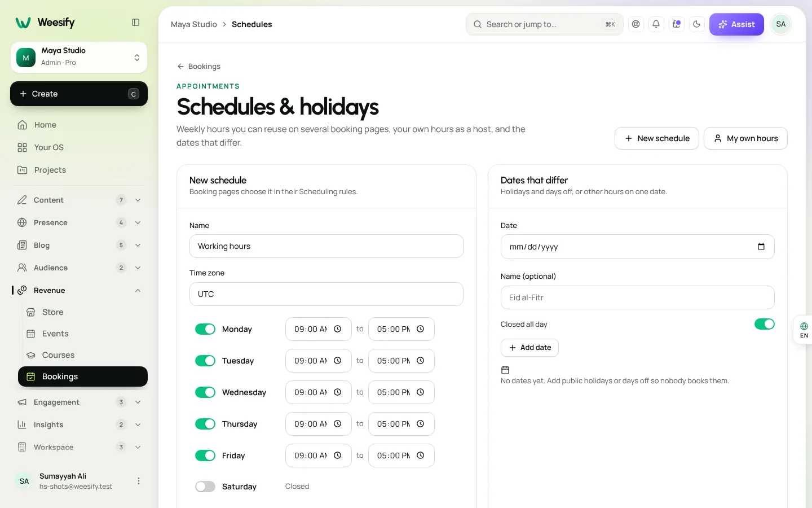812x508 pixels.
Task: Open language switcher globe EN
Action: [804, 330]
